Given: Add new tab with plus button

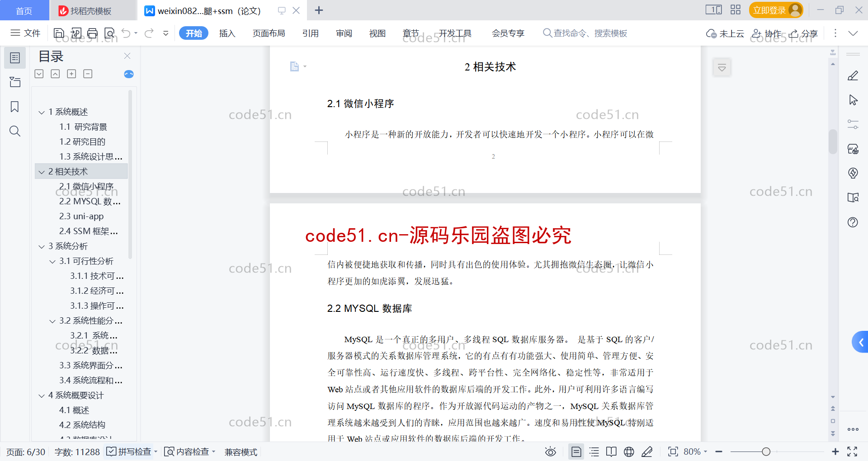Looking at the screenshot, I should point(319,10).
